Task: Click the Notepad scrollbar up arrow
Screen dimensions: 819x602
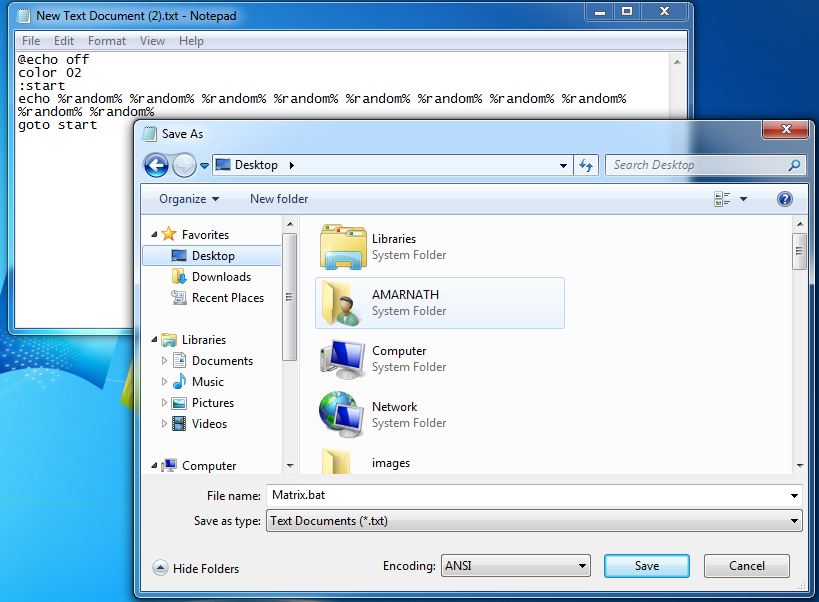Action: click(677, 62)
